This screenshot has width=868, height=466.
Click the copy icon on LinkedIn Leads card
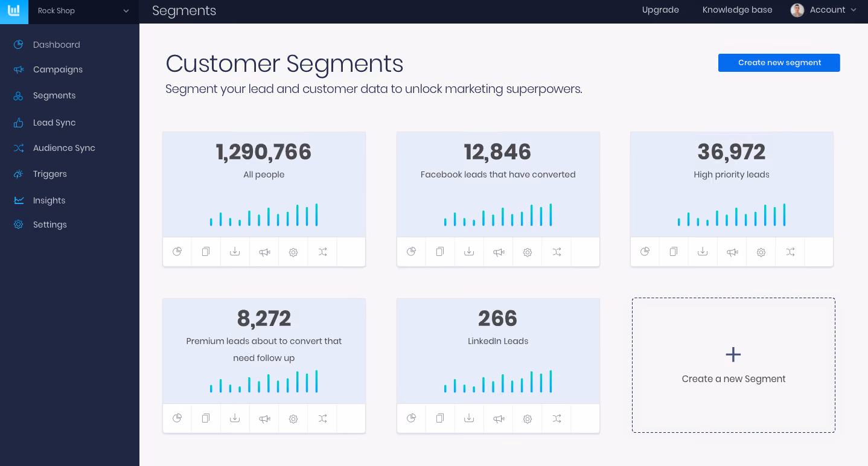coord(440,418)
